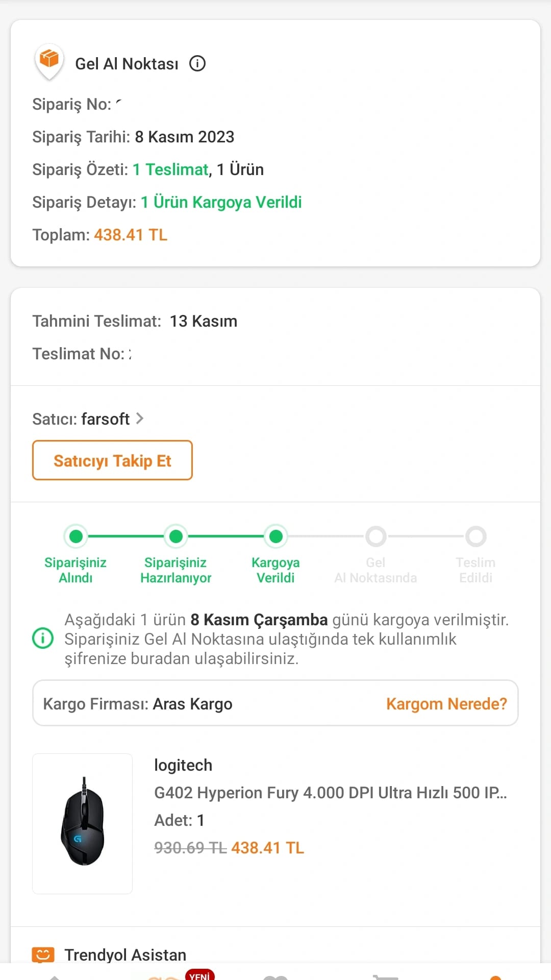Open the G402 Hyperion Fury product title
This screenshot has width=551, height=980.
[x=330, y=793]
